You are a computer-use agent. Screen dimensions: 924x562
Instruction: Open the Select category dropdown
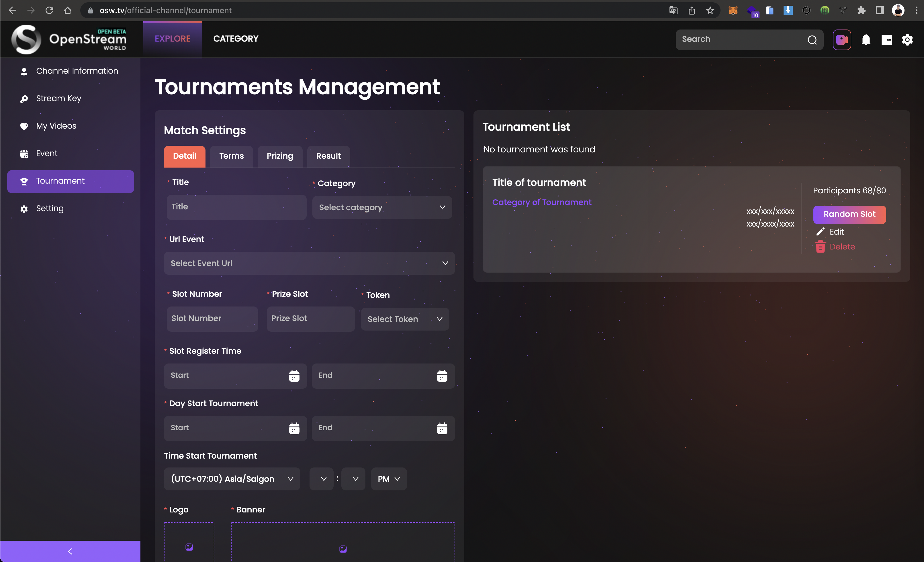(382, 207)
